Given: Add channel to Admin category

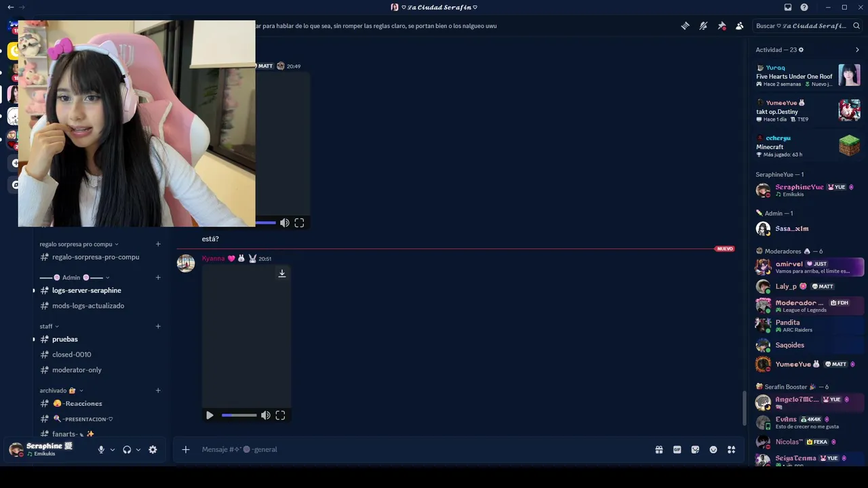Looking at the screenshot, I should (x=158, y=277).
